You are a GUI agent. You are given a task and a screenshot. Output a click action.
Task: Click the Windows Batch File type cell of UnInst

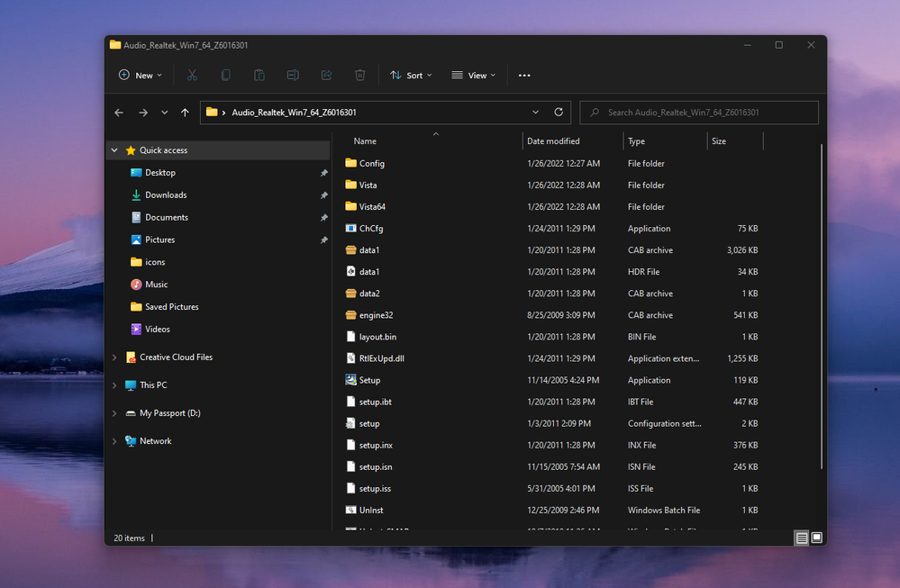click(x=664, y=510)
